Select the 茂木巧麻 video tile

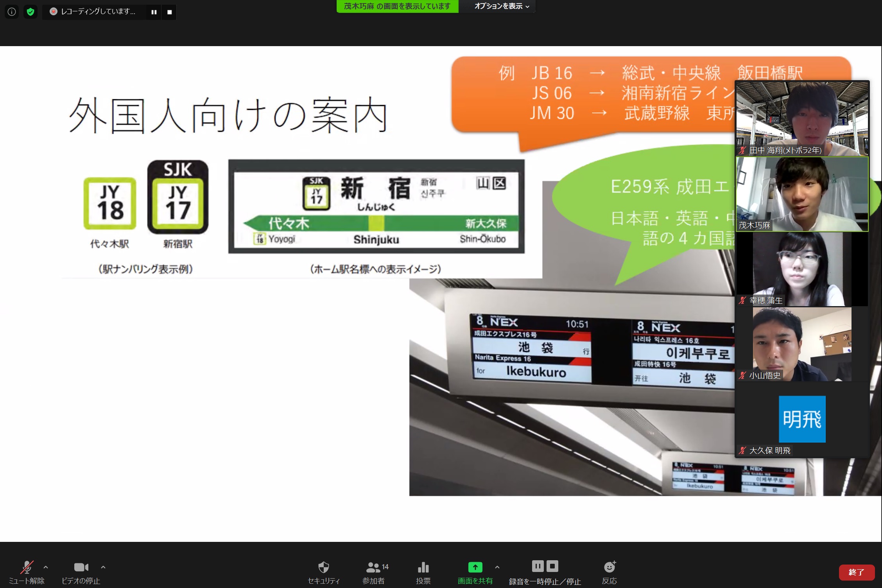[802, 194]
